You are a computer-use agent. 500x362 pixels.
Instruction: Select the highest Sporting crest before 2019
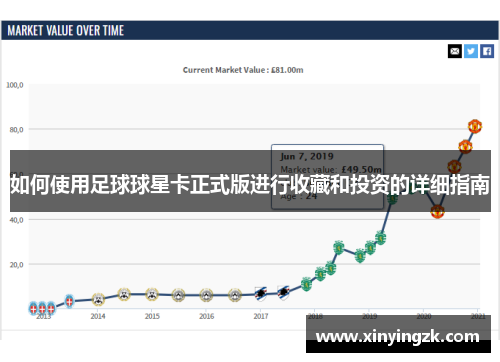click(339, 247)
